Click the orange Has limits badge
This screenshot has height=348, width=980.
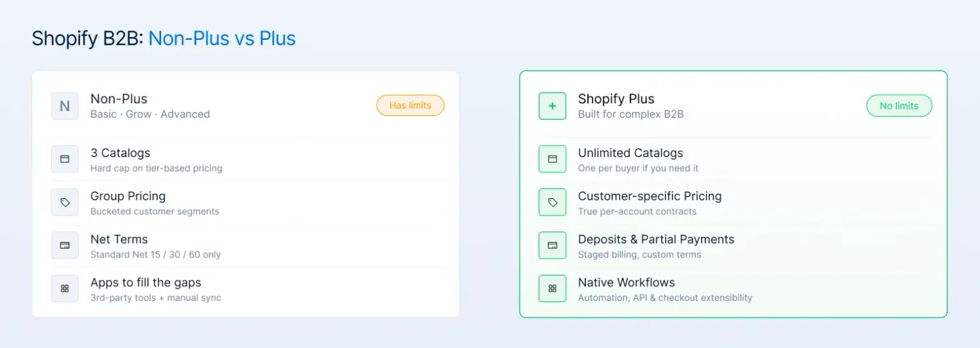click(410, 105)
